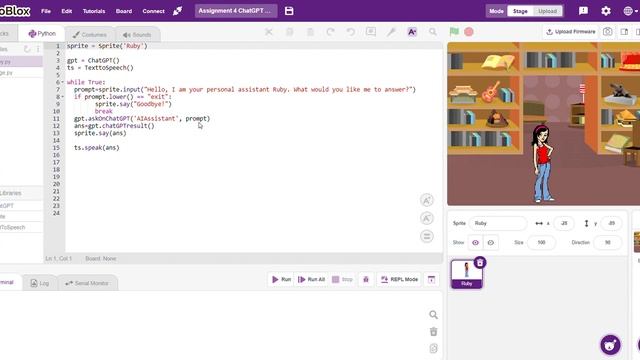Click the format brush icon in toolbar

pos(391,32)
